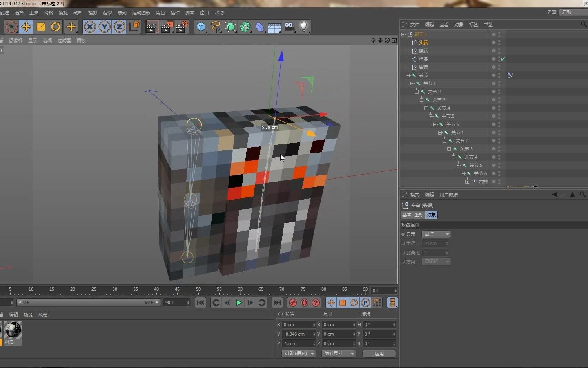Image resolution: width=588 pixels, height=368 pixels.
Task: Open the NURBS generator green cube icon
Action: (x=230, y=27)
